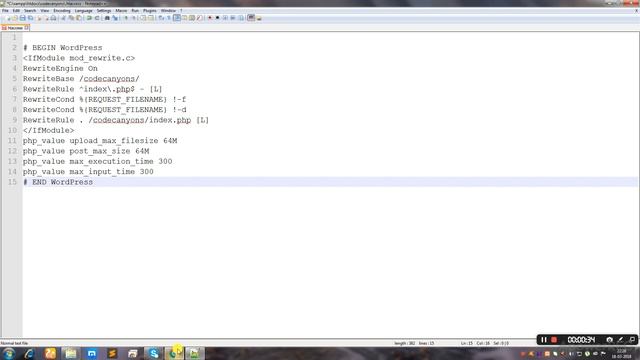Click 'php_value max_input_time 300' line
640x360 pixels.
click(x=88, y=172)
